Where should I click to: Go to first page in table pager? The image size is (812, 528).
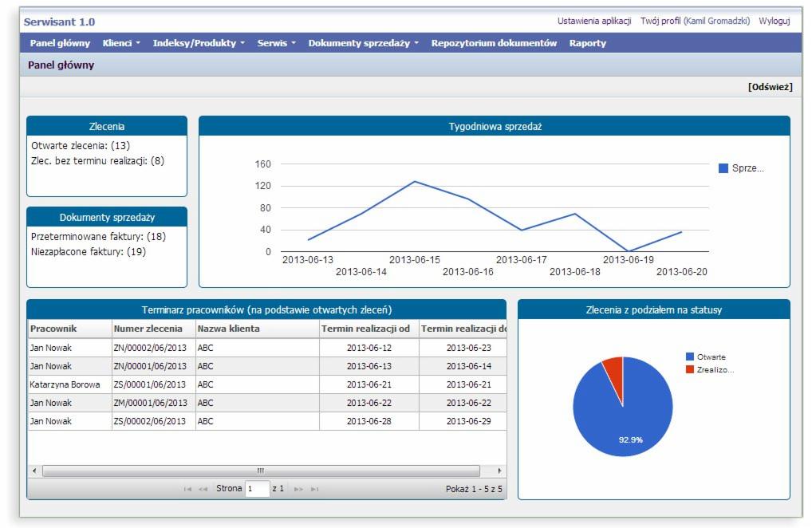point(187,489)
